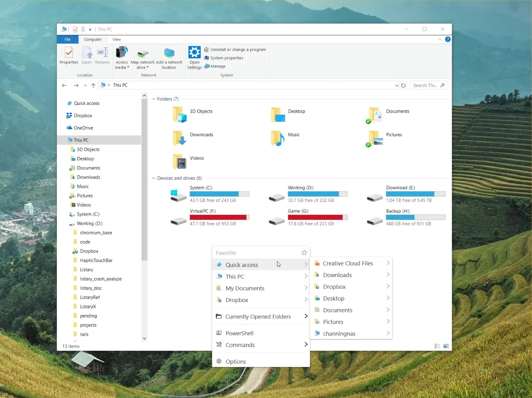The image size is (532, 398).
Task: Switch to details view in status bar
Action: [x=437, y=346]
